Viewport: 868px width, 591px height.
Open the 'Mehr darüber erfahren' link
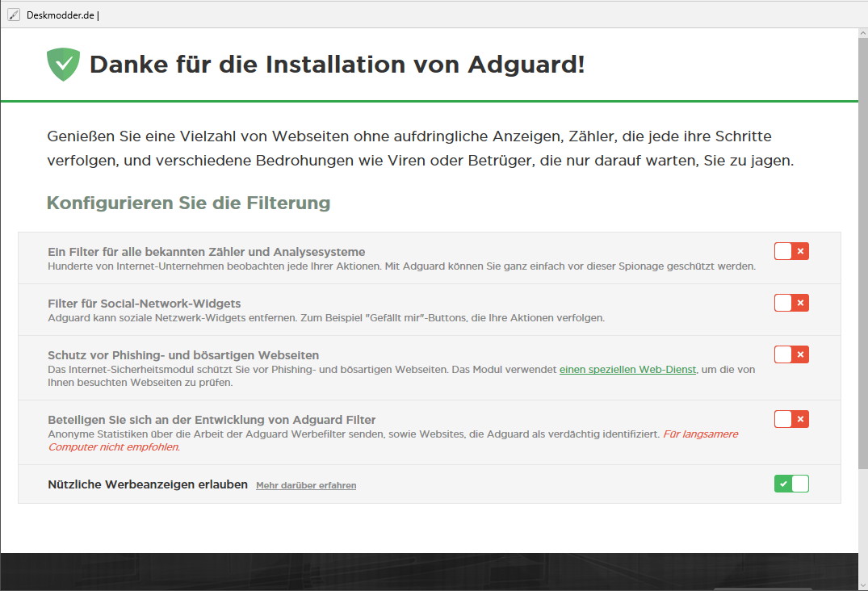[306, 485]
